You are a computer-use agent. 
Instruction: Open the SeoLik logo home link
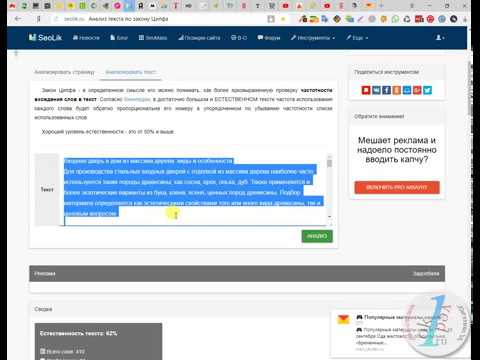pos(45,38)
